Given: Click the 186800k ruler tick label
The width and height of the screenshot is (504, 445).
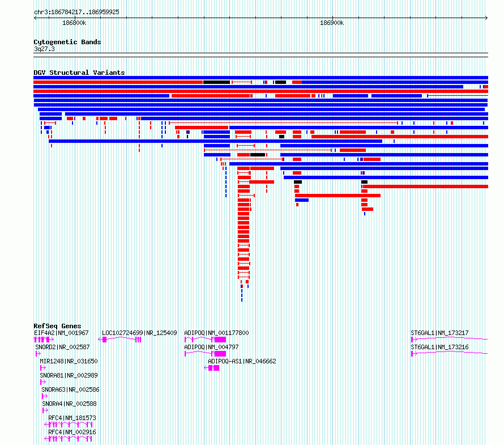Looking at the screenshot, I should [x=74, y=23].
